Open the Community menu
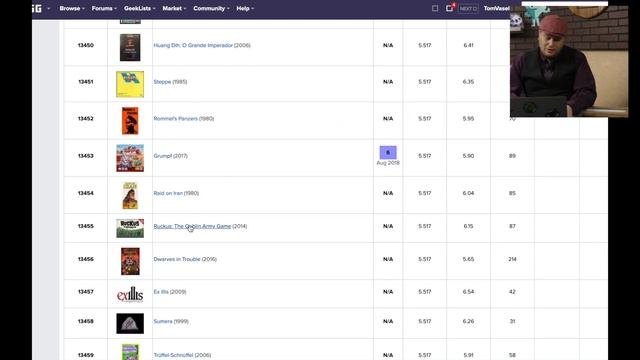The width and height of the screenshot is (640, 360). click(211, 8)
